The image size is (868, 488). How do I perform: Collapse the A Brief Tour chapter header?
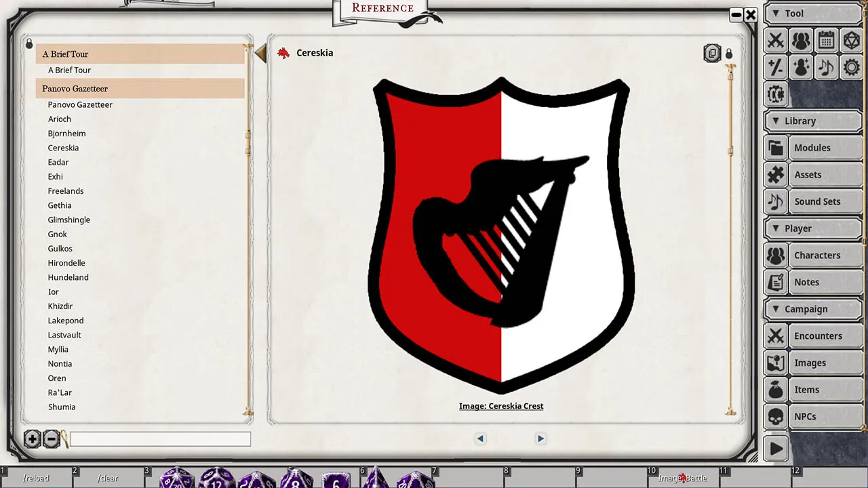tap(140, 54)
